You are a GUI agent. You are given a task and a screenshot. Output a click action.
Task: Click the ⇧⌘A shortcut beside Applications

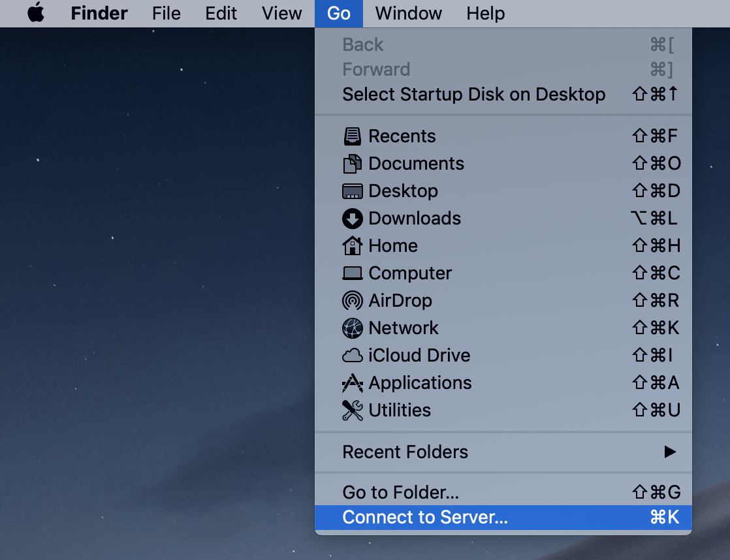656,383
